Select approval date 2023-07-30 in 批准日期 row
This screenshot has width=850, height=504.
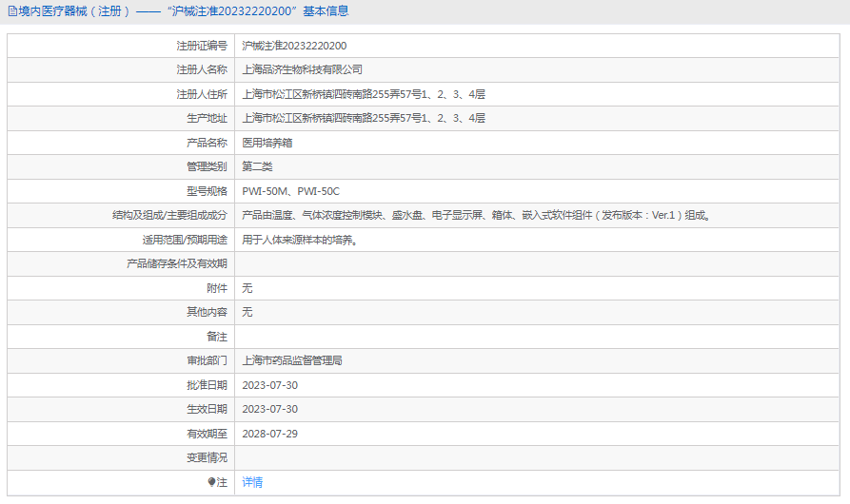(270, 385)
